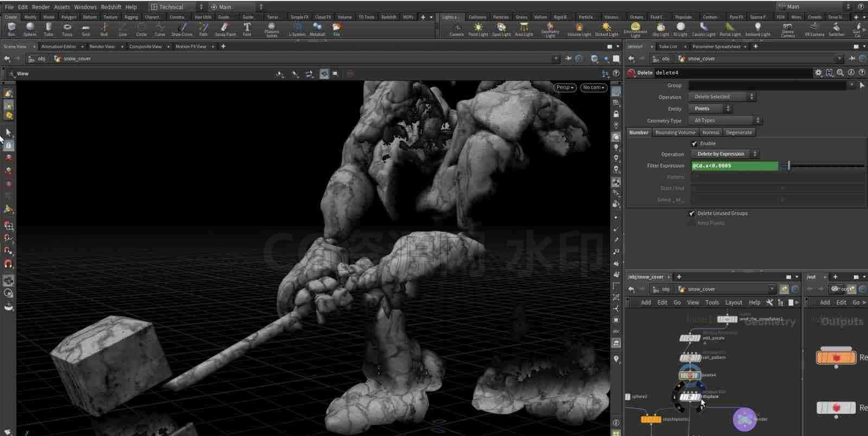Open the Geometry Type 'All Types' dropdown
This screenshot has width=868, height=436.
point(725,121)
